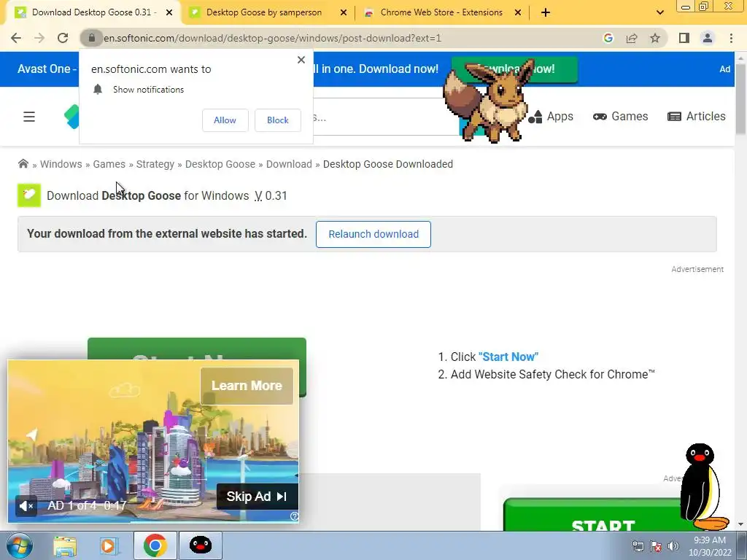Go to Windows breadcrumb link
Viewport: 747px width, 560px height.
click(61, 164)
